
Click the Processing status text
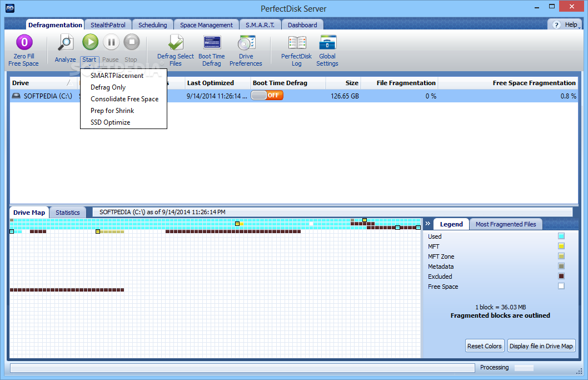494,367
